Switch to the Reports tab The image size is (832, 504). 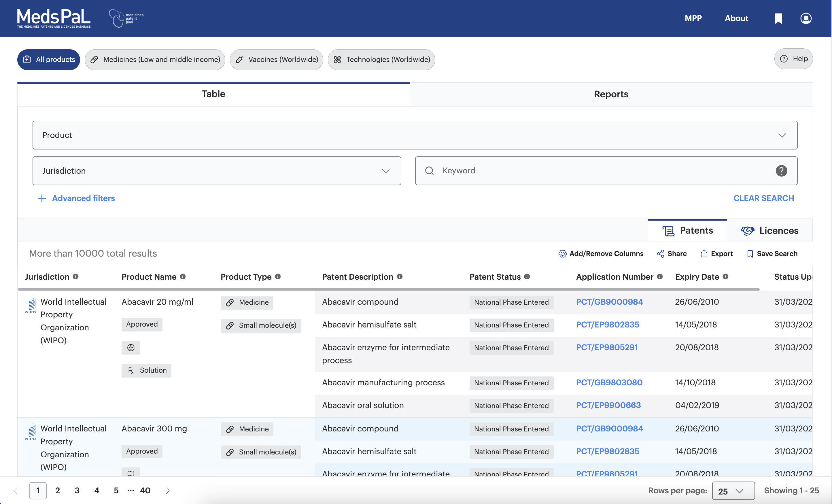pyautogui.click(x=611, y=94)
